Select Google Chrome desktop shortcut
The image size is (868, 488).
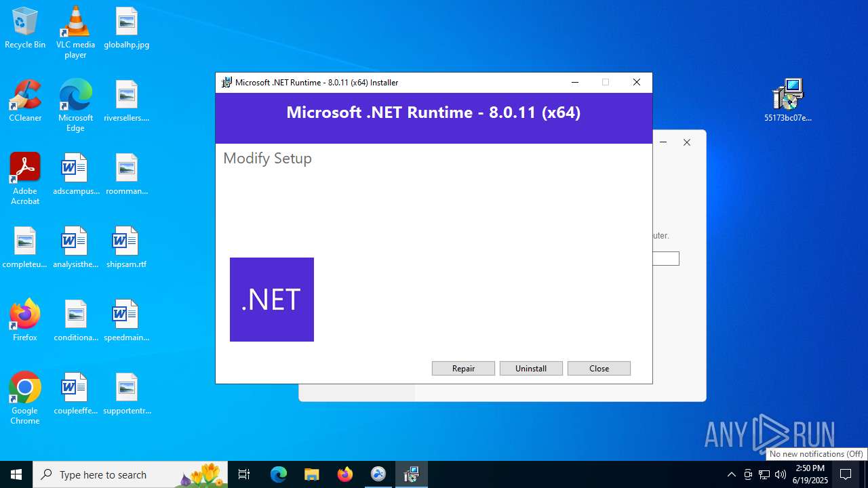(x=25, y=399)
